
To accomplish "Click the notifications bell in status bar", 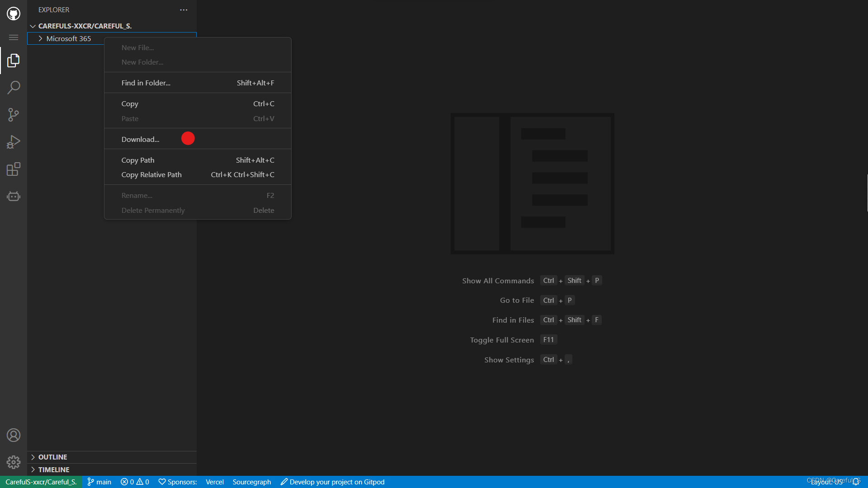I will tap(856, 482).
